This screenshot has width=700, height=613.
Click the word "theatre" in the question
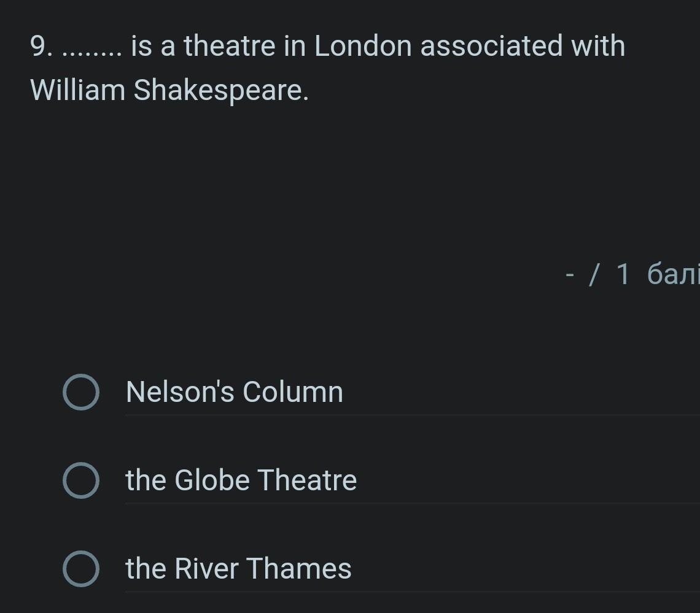(x=229, y=47)
